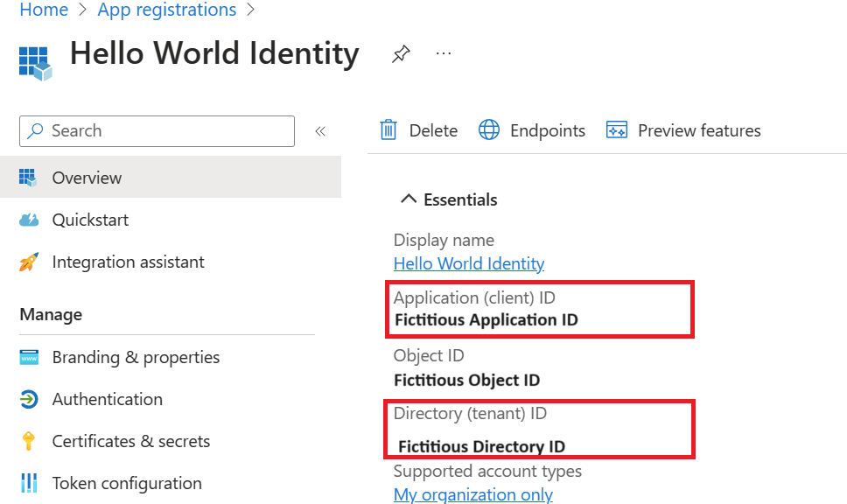Click the Application (client) ID label
This screenshot has width=847, height=504.
(x=474, y=297)
